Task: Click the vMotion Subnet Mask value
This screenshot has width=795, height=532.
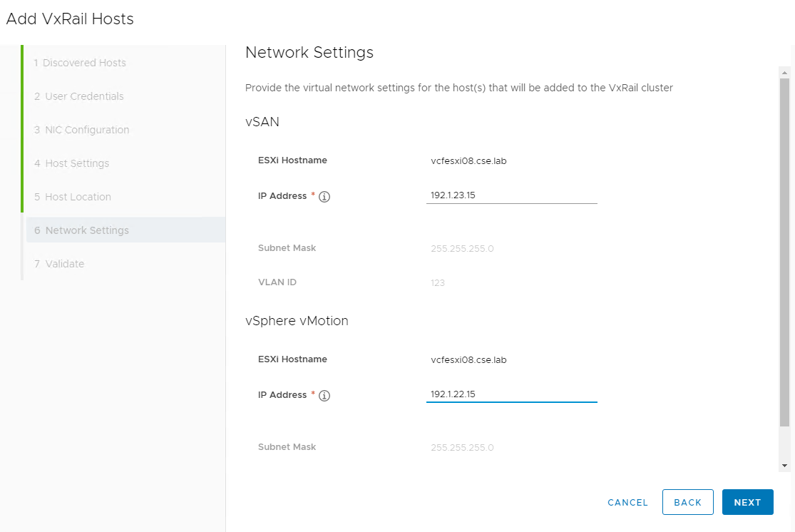Action: [x=463, y=448]
